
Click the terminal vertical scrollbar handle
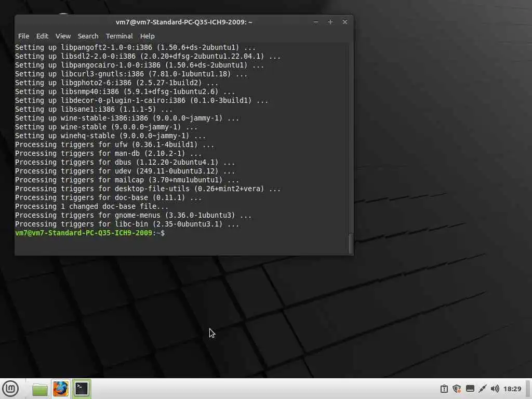pyautogui.click(x=351, y=243)
